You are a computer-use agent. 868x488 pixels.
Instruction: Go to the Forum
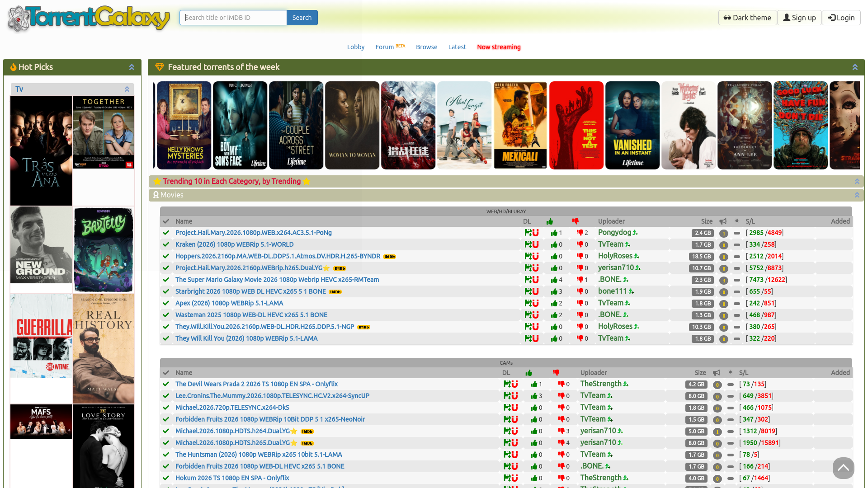[x=384, y=47]
